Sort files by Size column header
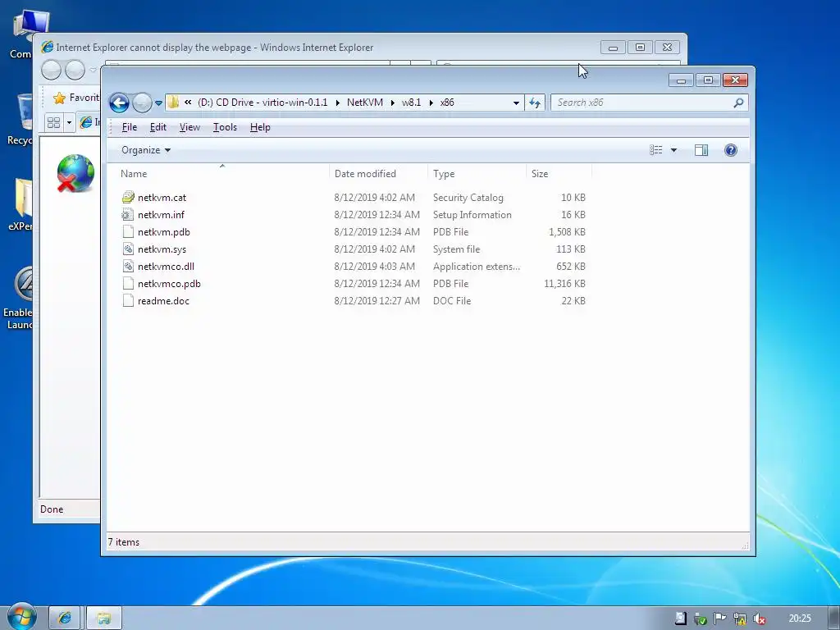Viewport: 840px width, 630px height. point(559,173)
